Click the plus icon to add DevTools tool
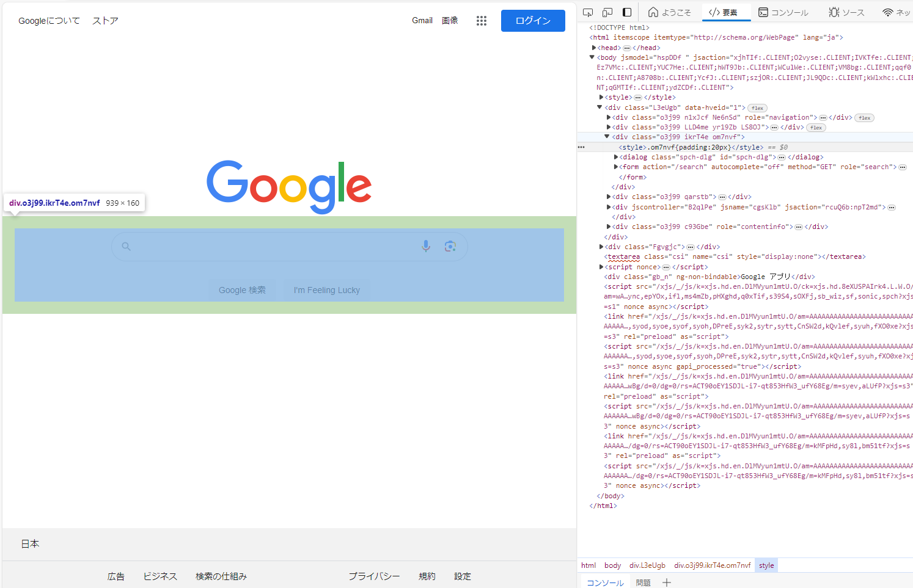 pyautogui.click(x=666, y=582)
